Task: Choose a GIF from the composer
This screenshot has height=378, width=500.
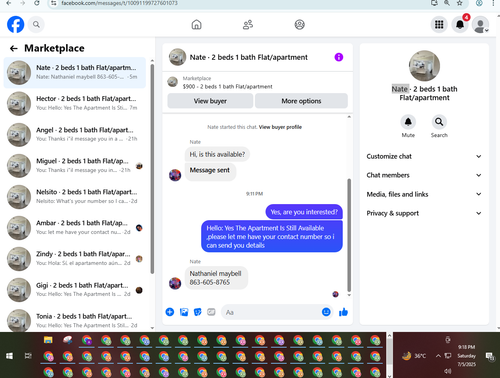Action: click(211, 312)
